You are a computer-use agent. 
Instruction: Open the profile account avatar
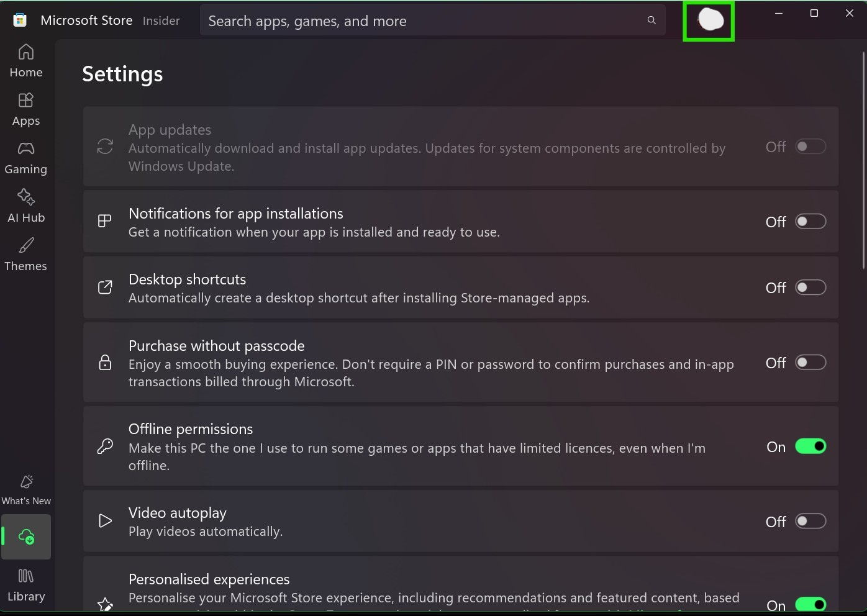(709, 20)
